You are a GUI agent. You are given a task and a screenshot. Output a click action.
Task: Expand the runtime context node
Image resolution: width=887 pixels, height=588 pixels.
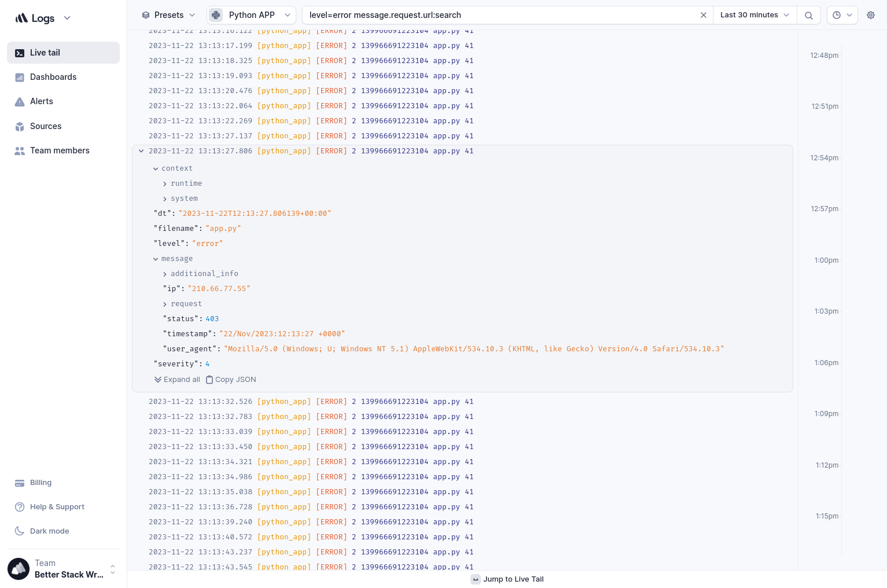[x=165, y=184]
